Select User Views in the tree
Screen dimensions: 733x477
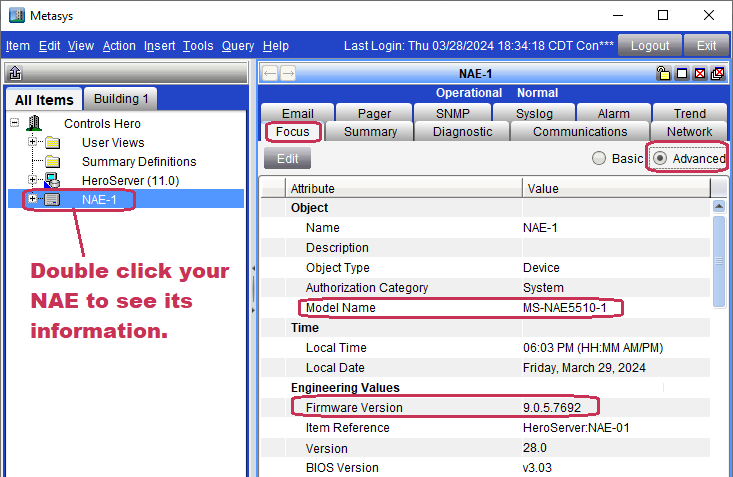click(x=113, y=143)
